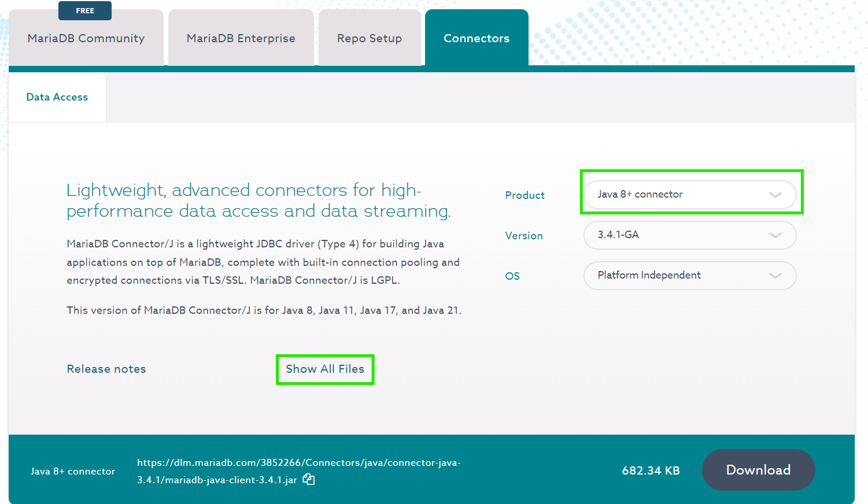The height and width of the screenshot is (504, 868).
Task: Click the Lightweight, advanced connectors heading
Action: tap(258, 201)
